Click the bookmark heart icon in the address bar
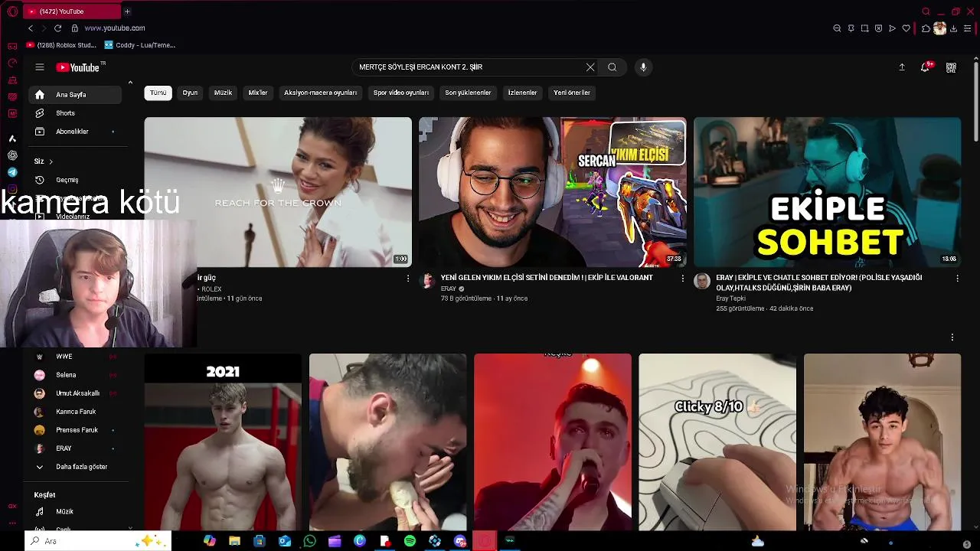This screenshot has width=980, height=551. 906,28
